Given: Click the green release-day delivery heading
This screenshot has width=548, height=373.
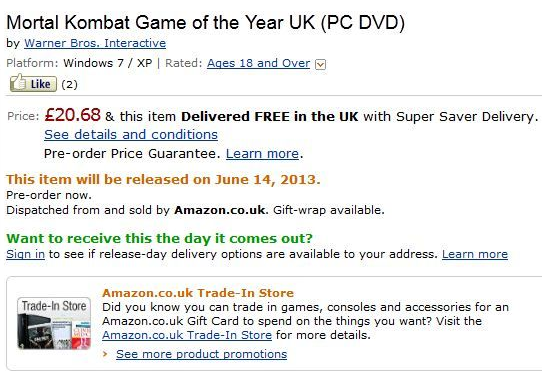Looking at the screenshot, I should [x=159, y=238].
